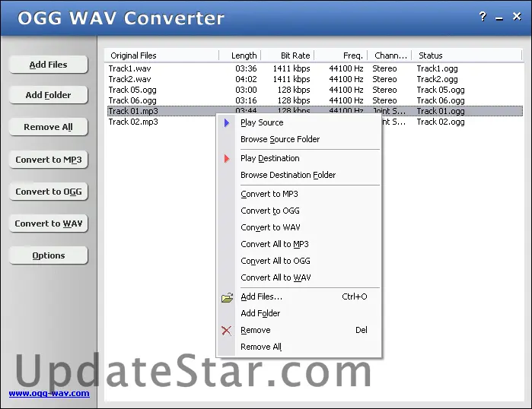Visit the www.ogg-wav.com link
532x409 pixels.
coord(49,393)
